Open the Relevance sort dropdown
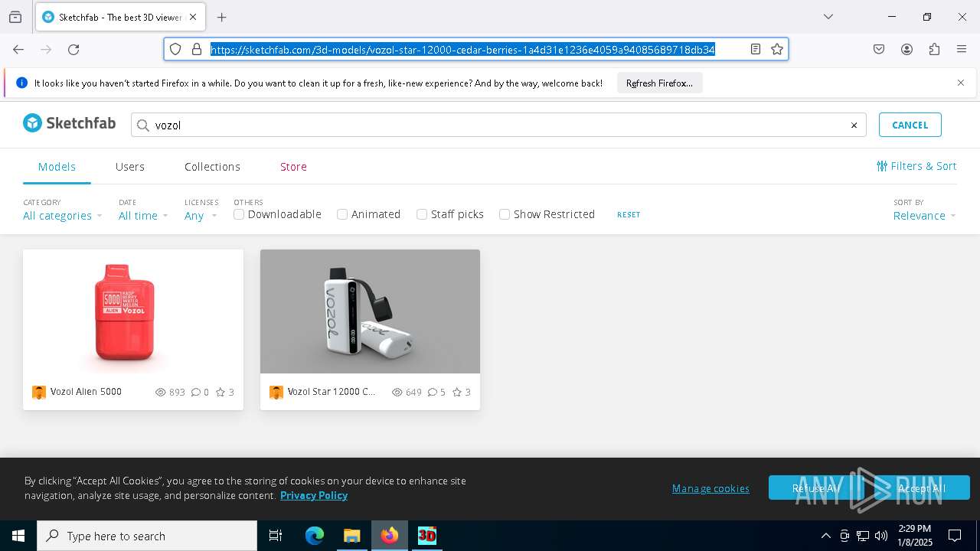Screen dimensions: 980x551 click(924, 216)
